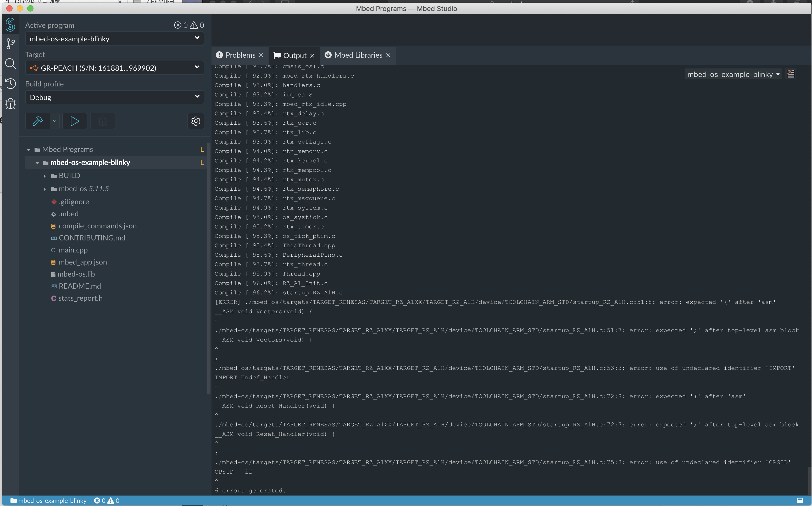Open the Target GR-PEACH dropdown
Viewport: 812px width, 506px height.
(x=114, y=68)
